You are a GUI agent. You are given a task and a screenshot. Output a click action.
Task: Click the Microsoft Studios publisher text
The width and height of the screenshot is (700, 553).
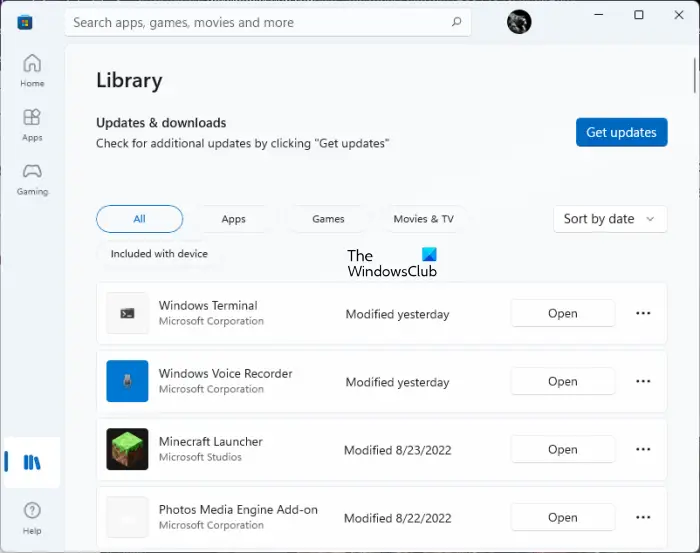pyautogui.click(x=200, y=457)
